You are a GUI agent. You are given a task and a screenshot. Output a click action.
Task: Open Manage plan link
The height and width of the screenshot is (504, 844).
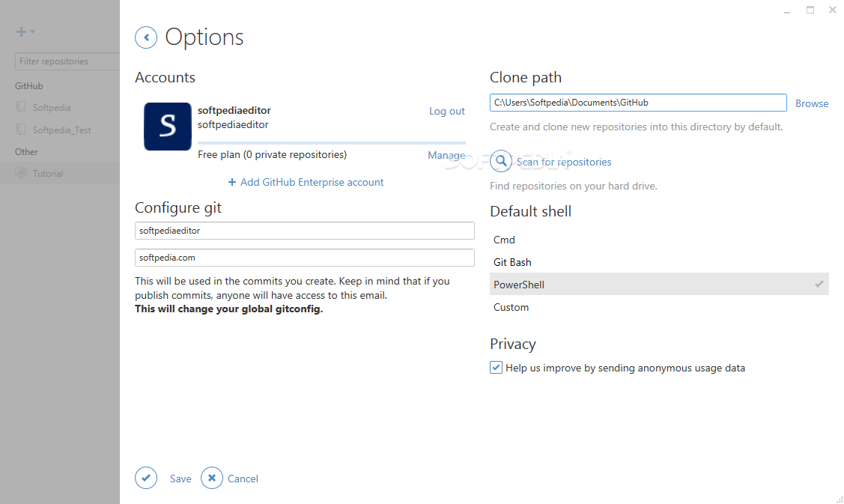[x=446, y=155]
